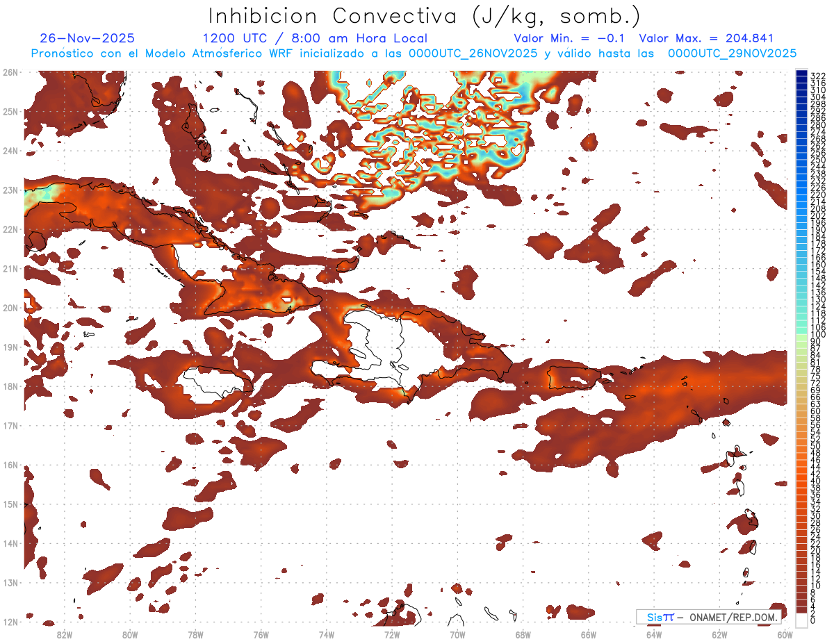Click the '72W' longitude label
The height and width of the screenshot is (644, 834).
tap(392, 634)
